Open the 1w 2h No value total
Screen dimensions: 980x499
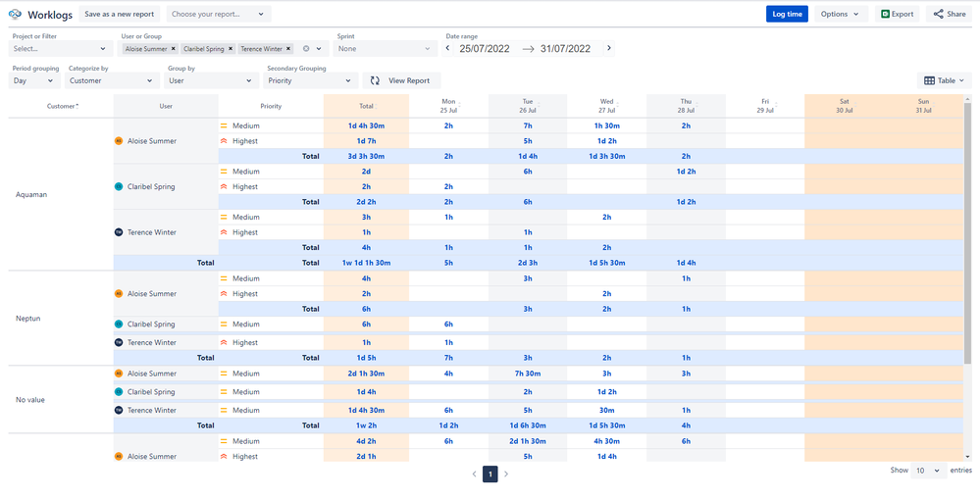click(x=366, y=425)
